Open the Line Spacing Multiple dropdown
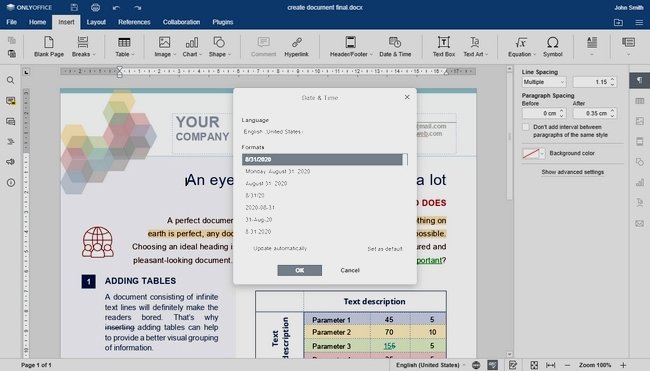Image resolution: width=650 pixels, height=371 pixels. click(544, 82)
